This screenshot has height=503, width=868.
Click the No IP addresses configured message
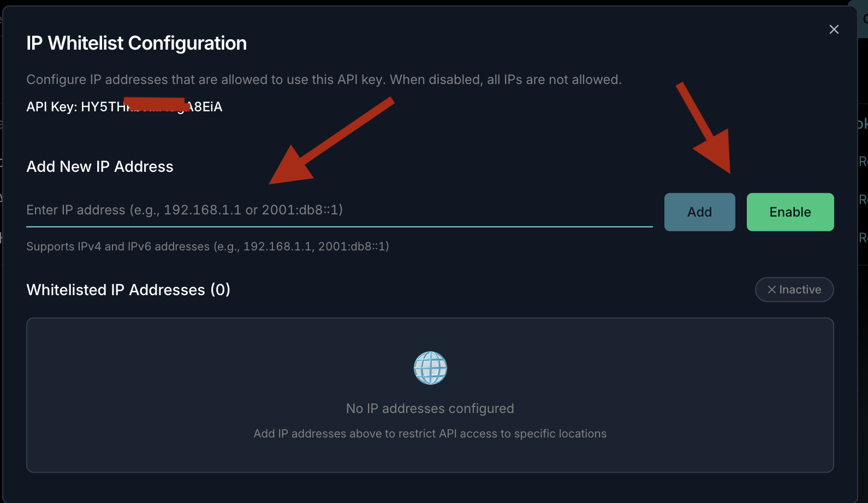click(430, 409)
